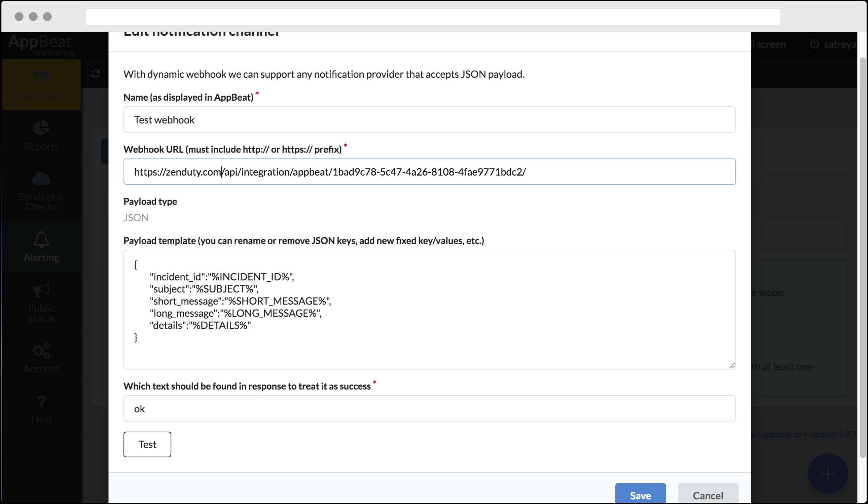Screen dimensions: 868x504
Task: Click the success response text field
Action: click(x=429, y=409)
